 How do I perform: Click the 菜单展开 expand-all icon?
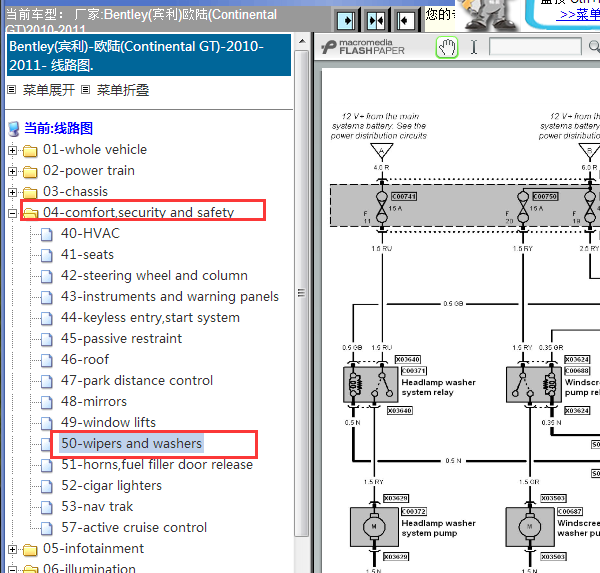pos(12,90)
